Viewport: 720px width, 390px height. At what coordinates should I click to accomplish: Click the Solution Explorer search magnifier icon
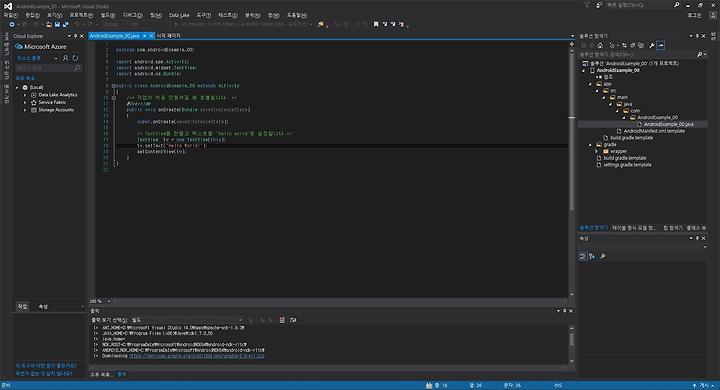click(699, 54)
